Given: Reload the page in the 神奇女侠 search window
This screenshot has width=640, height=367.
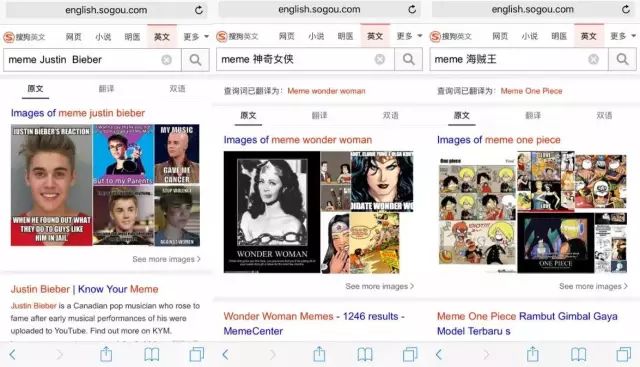Looking at the screenshot, I should 412,9.
